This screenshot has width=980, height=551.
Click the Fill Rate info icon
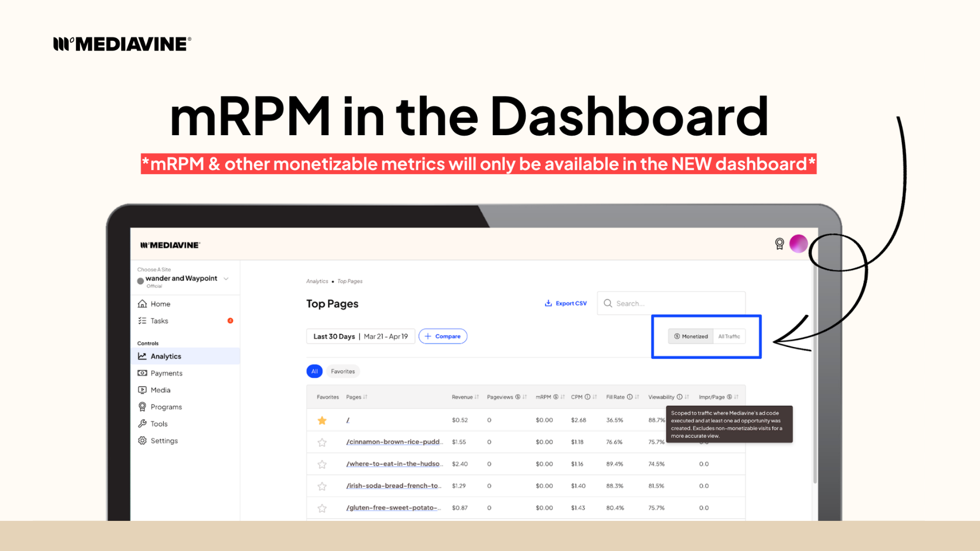click(x=630, y=397)
